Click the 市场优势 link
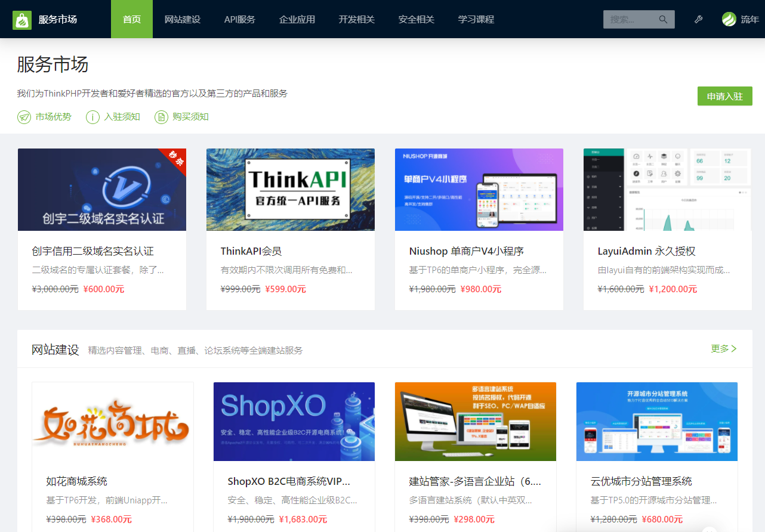Image resolution: width=765 pixels, height=532 pixels. pyautogui.click(x=53, y=117)
